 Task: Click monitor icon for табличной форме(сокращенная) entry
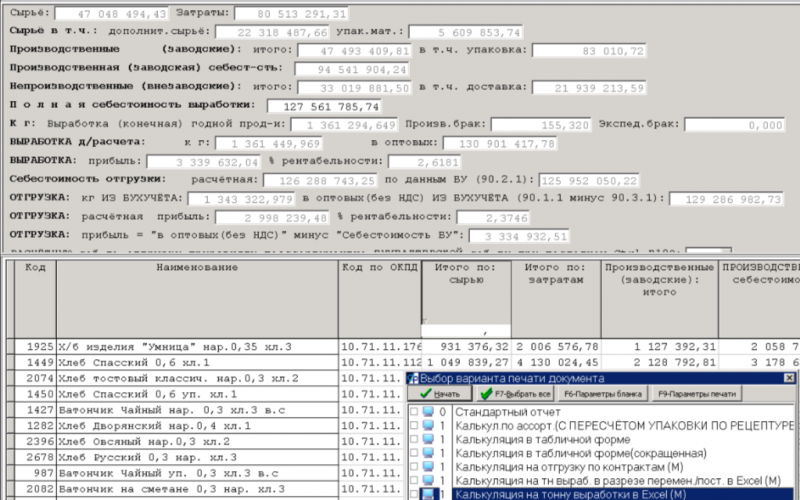coord(428,453)
